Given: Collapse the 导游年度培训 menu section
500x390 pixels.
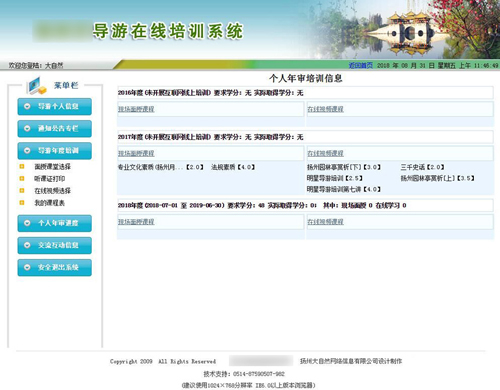Looking at the screenshot, I should [55, 151].
